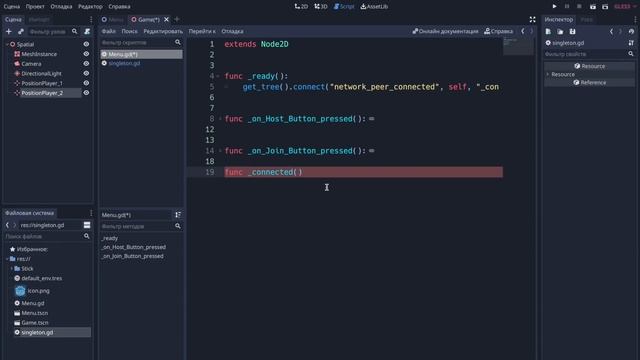Open Онлайн документация link
Screen dimensions: 640x360
(445, 31)
